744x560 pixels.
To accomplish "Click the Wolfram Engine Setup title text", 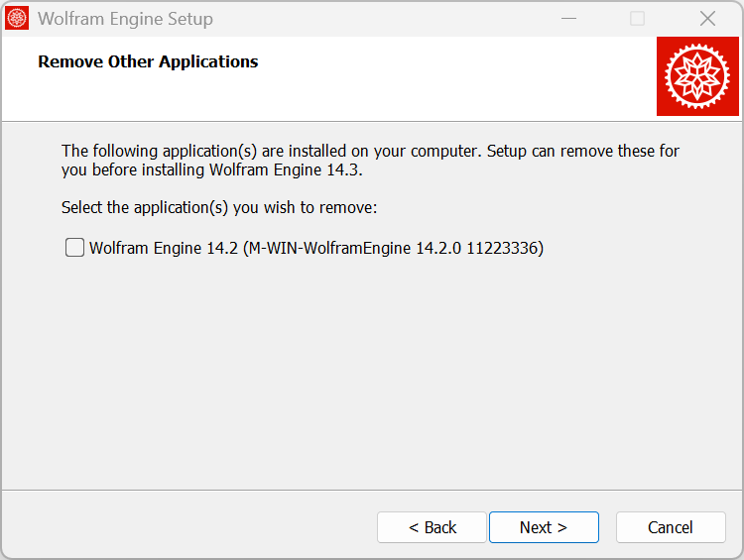I will 125,19.
